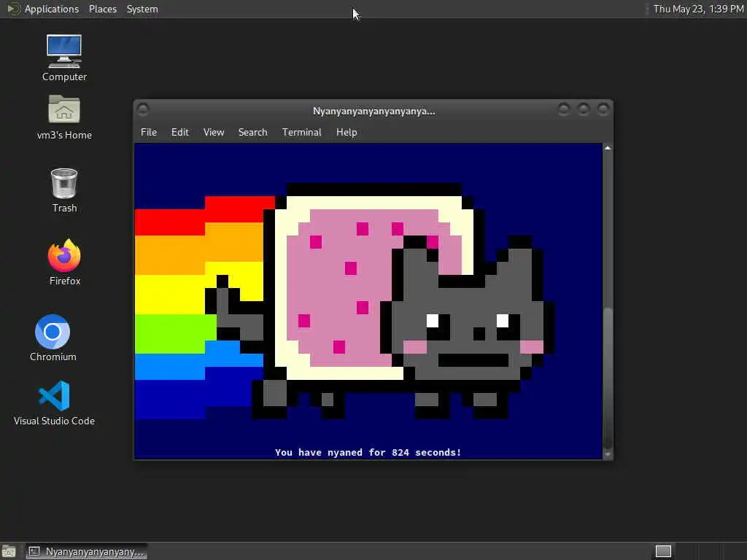Viewport: 747px width, 560px height.
Task: Open the Terminal menu in menubar
Action: pos(301,133)
